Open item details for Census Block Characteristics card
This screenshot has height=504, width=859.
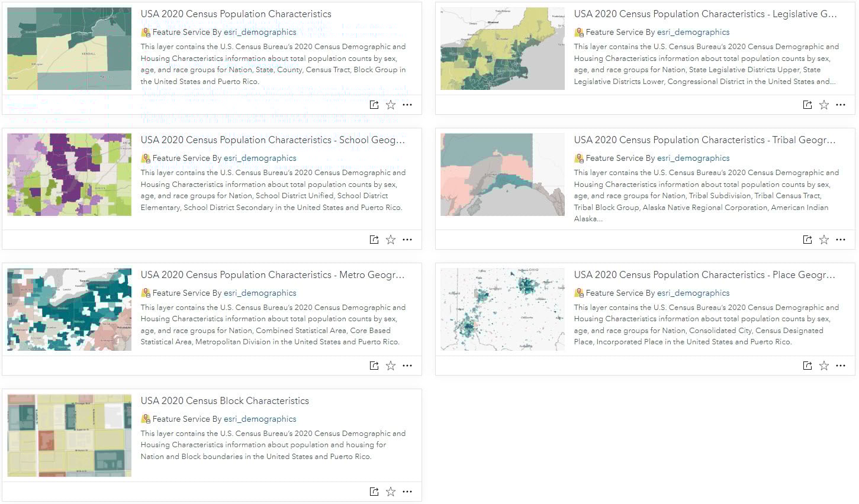pos(374,492)
